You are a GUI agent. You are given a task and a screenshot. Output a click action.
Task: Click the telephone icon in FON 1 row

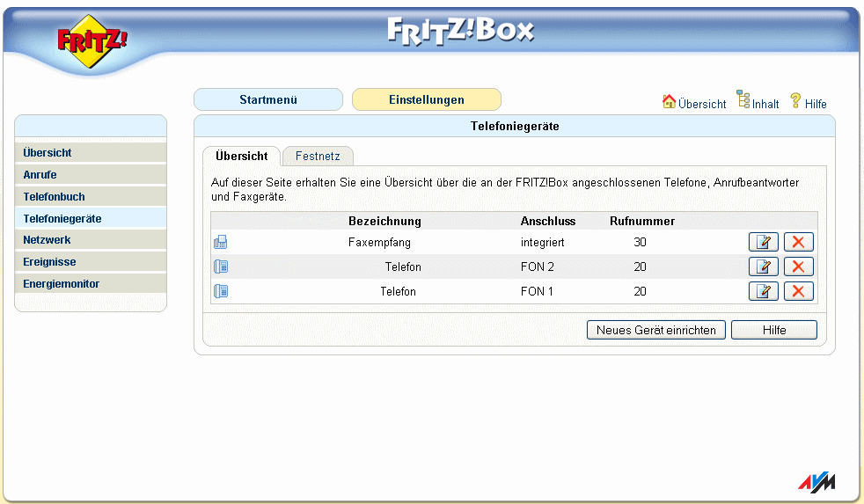pyautogui.click(x=221, y=291)
